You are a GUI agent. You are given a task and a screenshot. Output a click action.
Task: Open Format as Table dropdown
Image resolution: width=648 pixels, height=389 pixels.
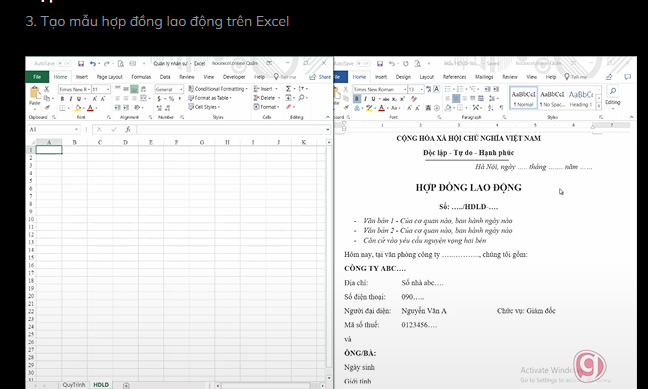click(x=210, y=98)
